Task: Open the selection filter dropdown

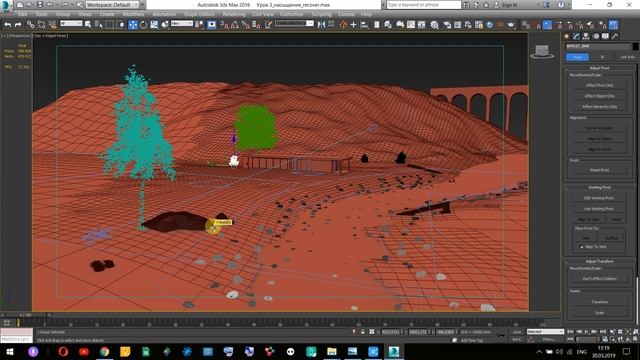Action: (x=71, y=24)
